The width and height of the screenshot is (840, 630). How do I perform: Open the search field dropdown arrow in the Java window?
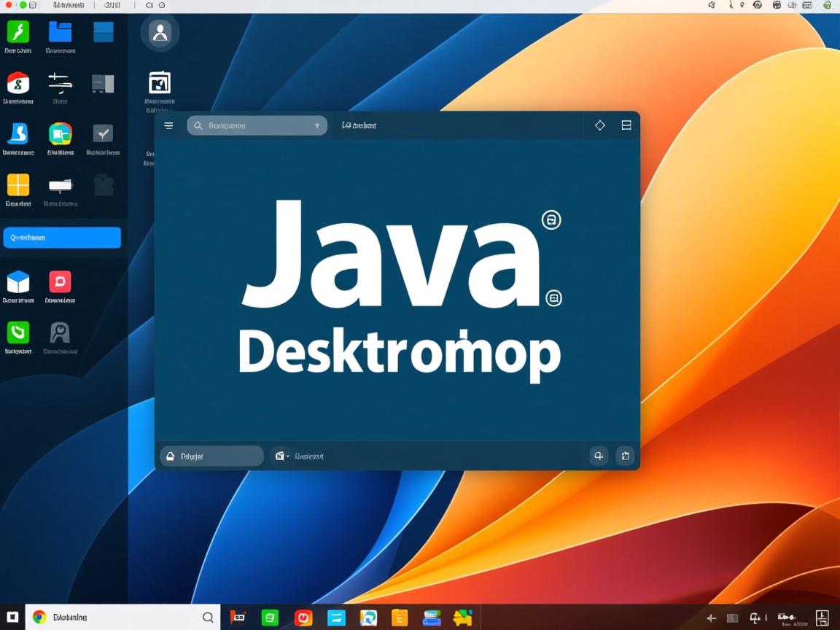317,125
